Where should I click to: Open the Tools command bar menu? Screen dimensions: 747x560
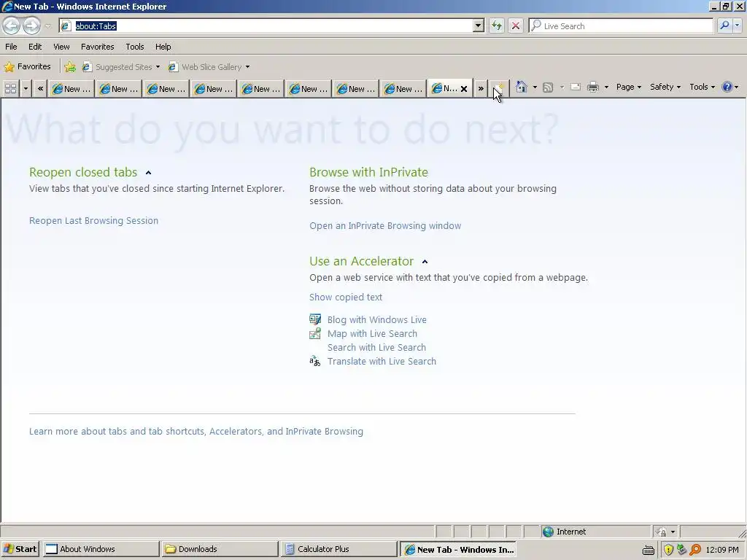coord(702,87)
